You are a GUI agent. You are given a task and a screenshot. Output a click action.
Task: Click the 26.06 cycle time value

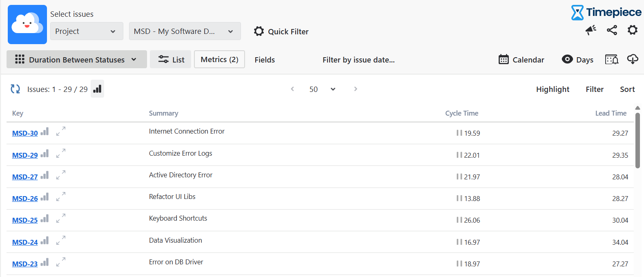[472, 220]
